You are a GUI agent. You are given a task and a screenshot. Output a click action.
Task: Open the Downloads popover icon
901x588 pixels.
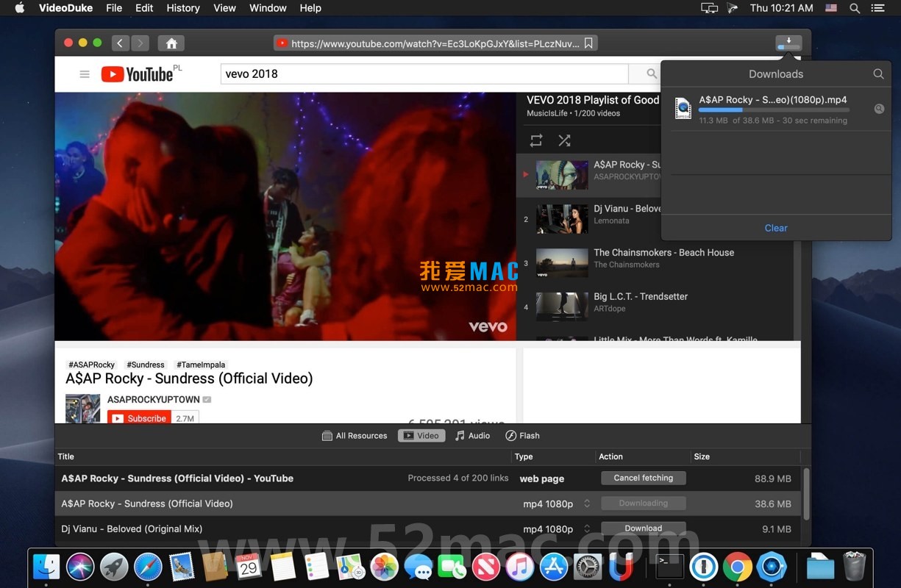click(x=788, y=43)
